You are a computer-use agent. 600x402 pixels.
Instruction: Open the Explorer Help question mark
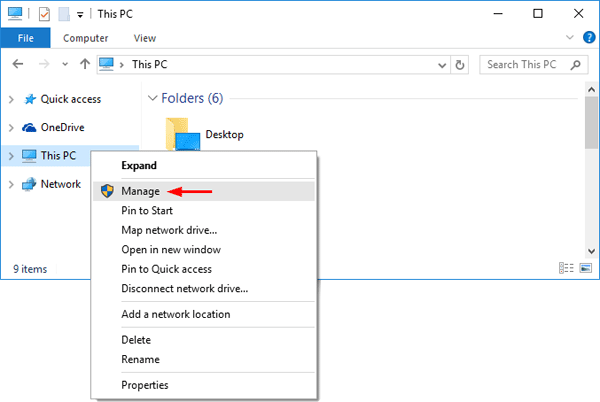click(x=588, y=38)
